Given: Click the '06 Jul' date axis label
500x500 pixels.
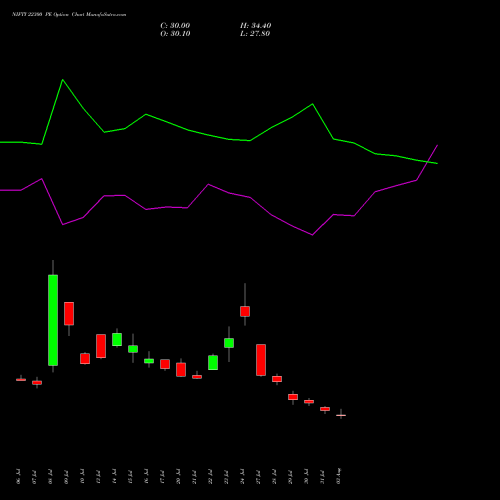Looking at the screenshot, I should point(18,476).
